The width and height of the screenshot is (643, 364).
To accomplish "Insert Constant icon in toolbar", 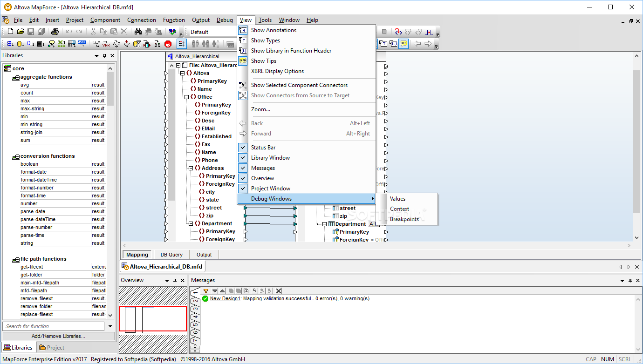I will click(x=96, y=44).
